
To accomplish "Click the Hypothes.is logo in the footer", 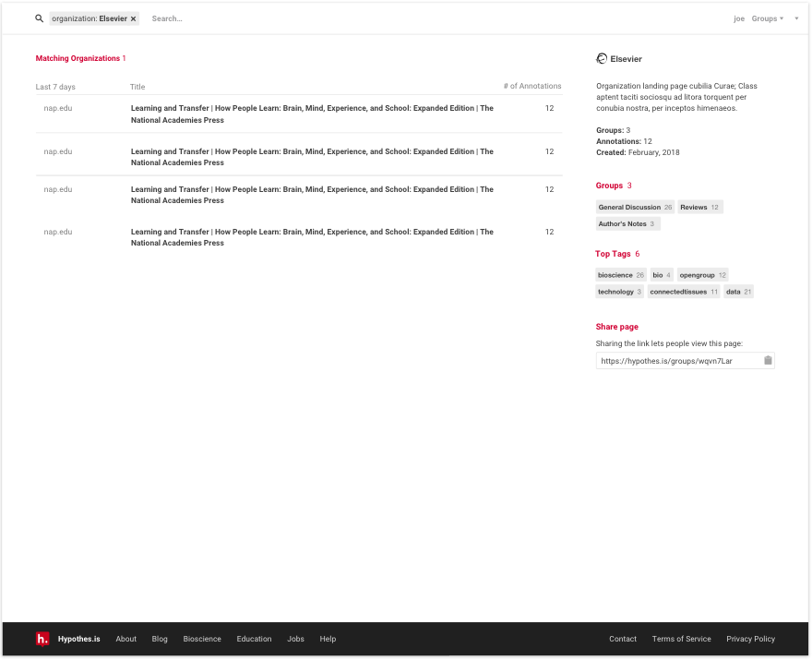I will click(42, 639).
